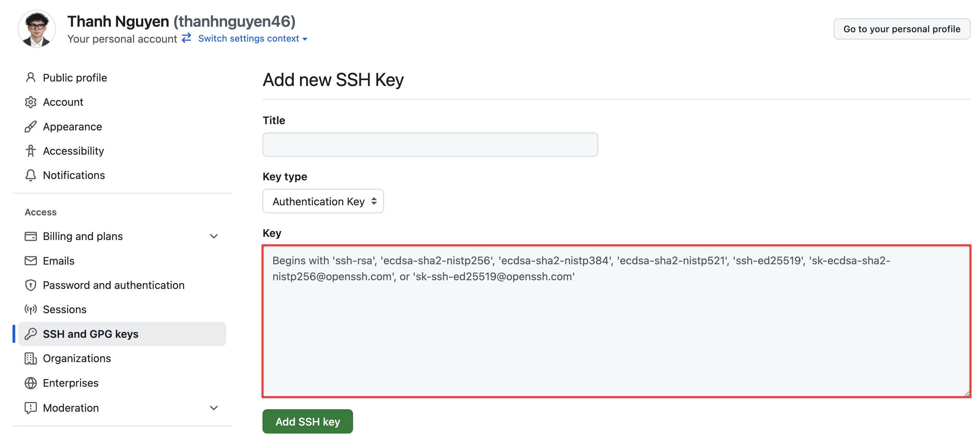Click the Public profile person icon
This screenshot has height=437, width=980.
[x=31, y=78]
